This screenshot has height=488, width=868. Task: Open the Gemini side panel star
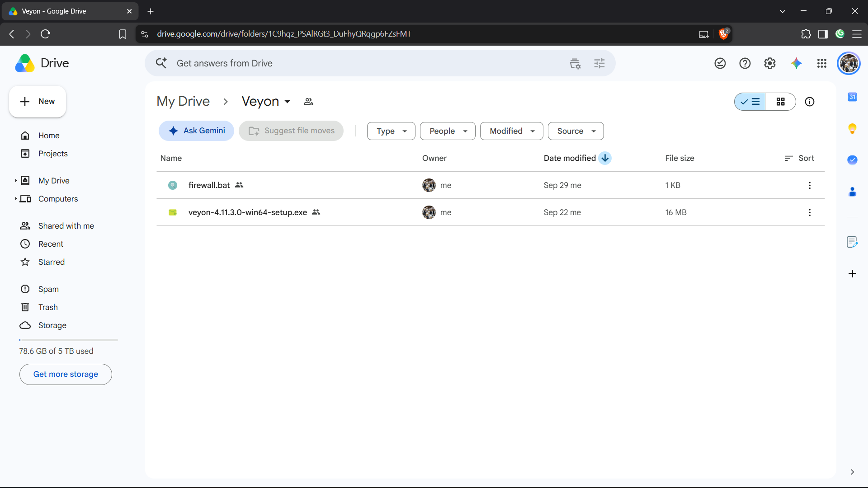tap(797, 63)
